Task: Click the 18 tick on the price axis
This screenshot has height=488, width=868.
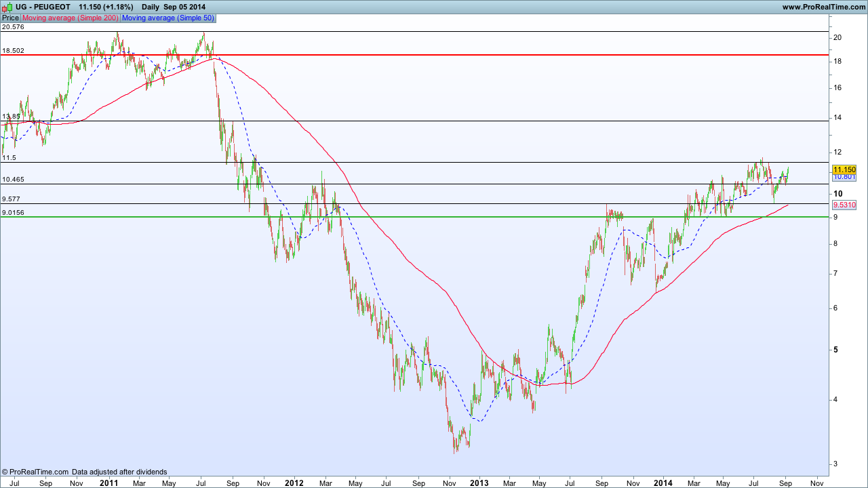Action: click(837, 61)
